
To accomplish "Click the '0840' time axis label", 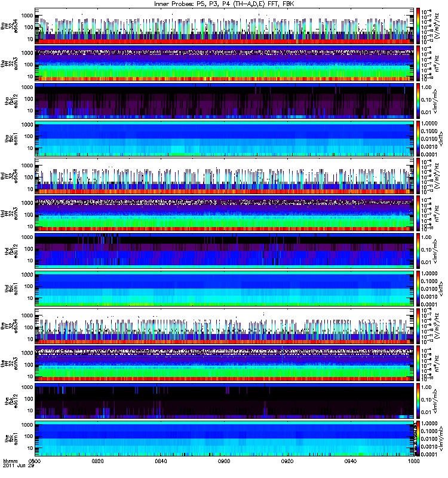I will point(161,461).
